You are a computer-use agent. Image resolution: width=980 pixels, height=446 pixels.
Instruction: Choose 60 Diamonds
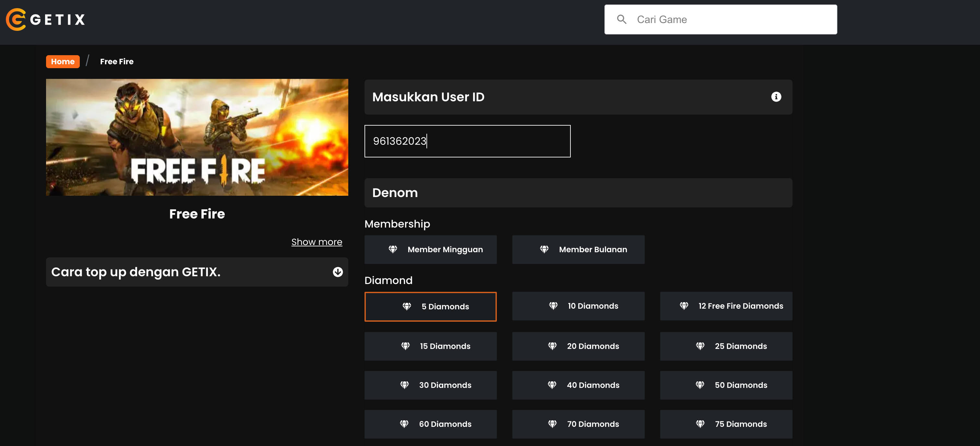point(430,424)
